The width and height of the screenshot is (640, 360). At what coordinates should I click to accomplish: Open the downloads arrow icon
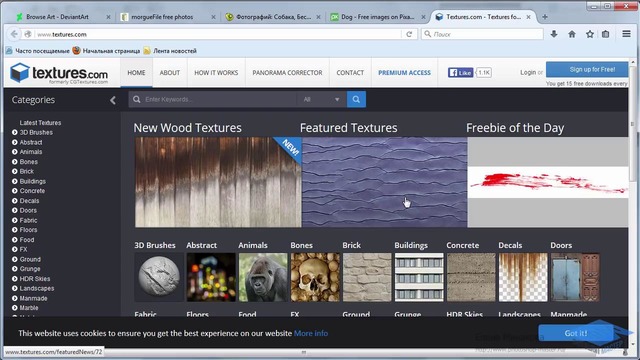tap(554, 34)
